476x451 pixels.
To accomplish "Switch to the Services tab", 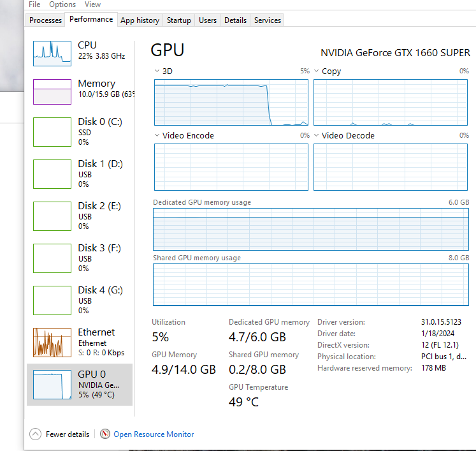I will [x=268, y=20].
